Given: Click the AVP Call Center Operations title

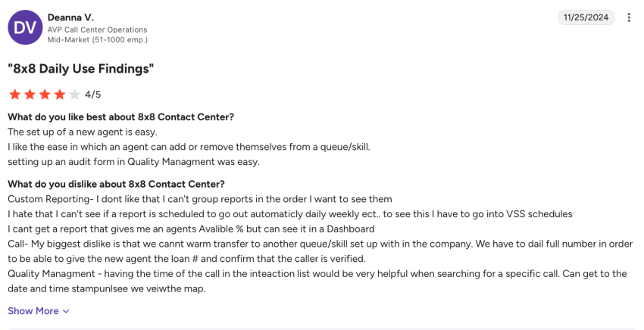Looking at the screenshot, I should (x=97, y=30).
